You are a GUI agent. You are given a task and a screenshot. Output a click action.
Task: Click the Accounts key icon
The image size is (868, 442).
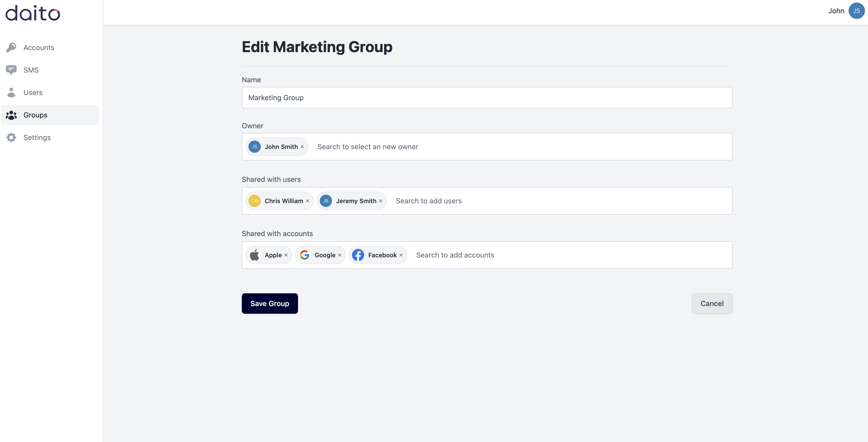click(x=11, y=48)
